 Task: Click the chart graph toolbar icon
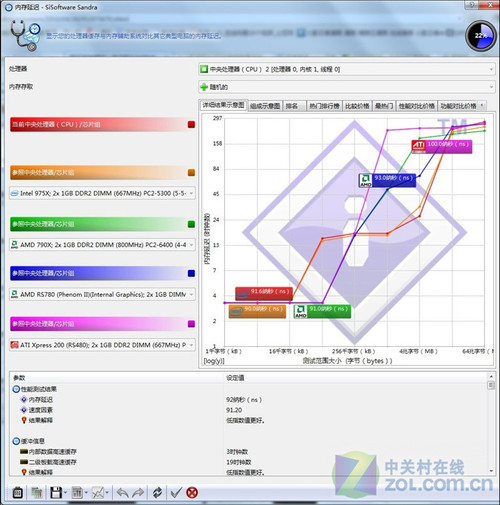click(98, 492)
